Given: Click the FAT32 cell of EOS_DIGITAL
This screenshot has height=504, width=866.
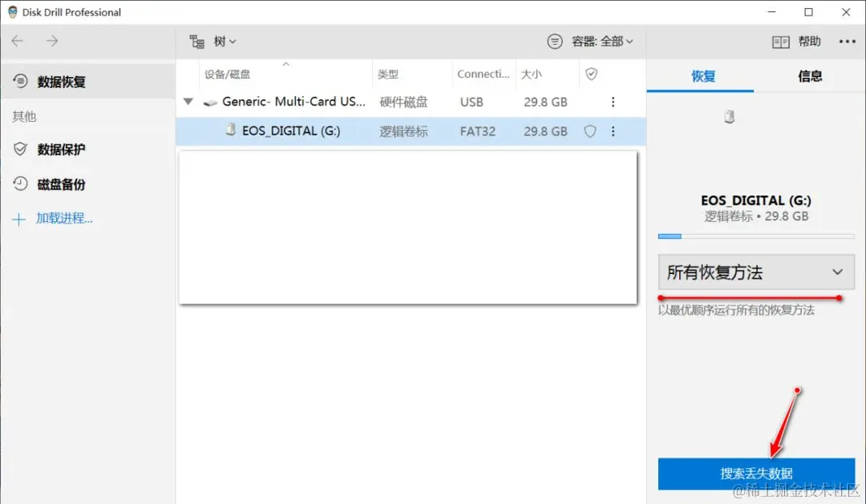Looking at the screenshot, I should (x=478, y=131).
